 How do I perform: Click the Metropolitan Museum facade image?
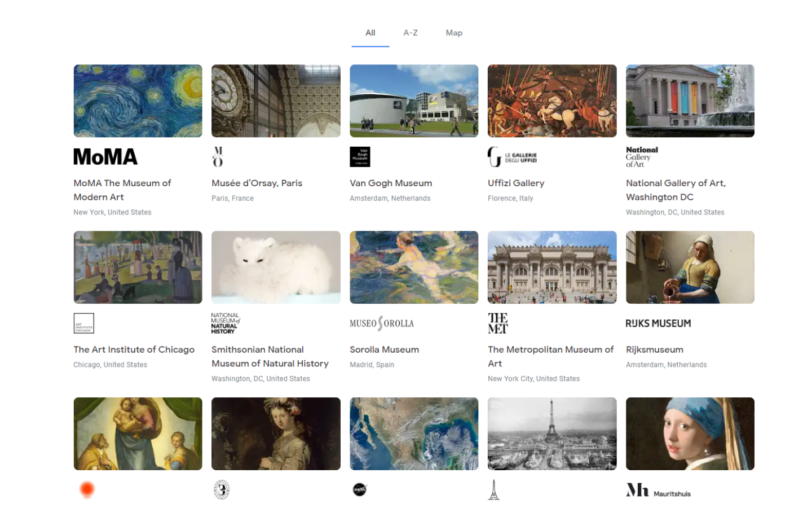coord(551,267)
